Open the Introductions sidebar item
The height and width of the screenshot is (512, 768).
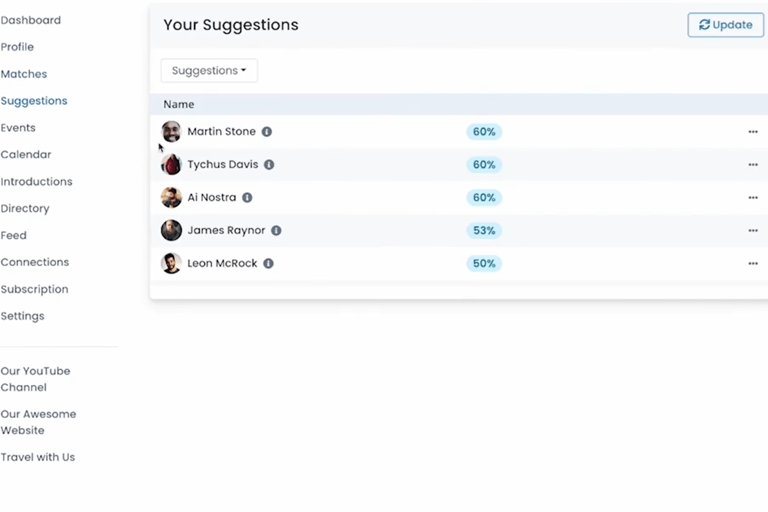[37, 182]
